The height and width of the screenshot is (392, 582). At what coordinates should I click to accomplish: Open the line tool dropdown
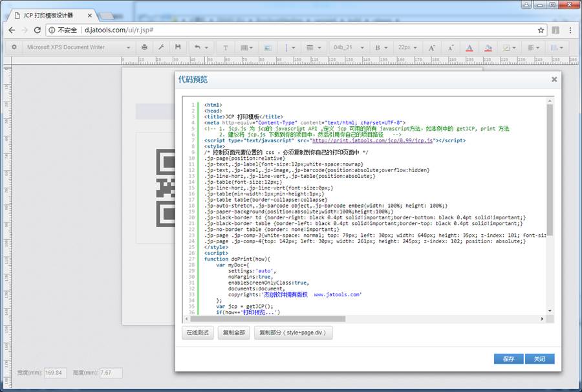(290, 47)
